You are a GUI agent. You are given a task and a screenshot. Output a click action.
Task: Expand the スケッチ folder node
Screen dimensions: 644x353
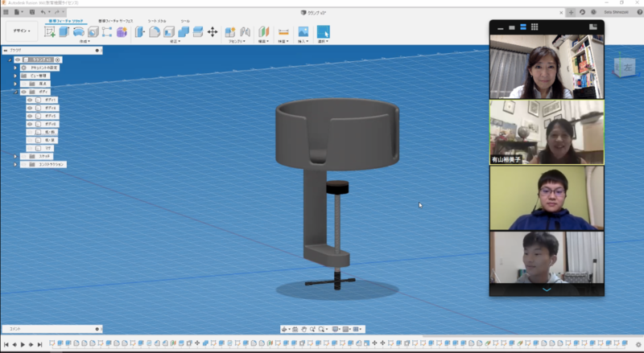click(15, 156)
